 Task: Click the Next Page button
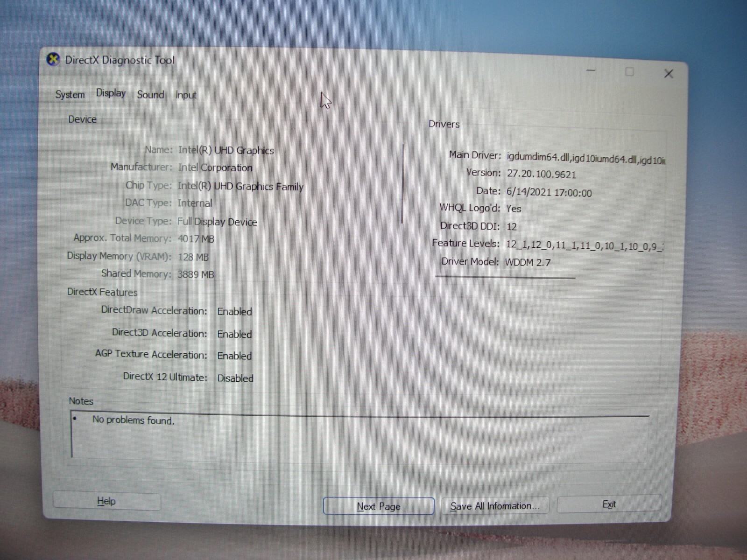[379, 506]
